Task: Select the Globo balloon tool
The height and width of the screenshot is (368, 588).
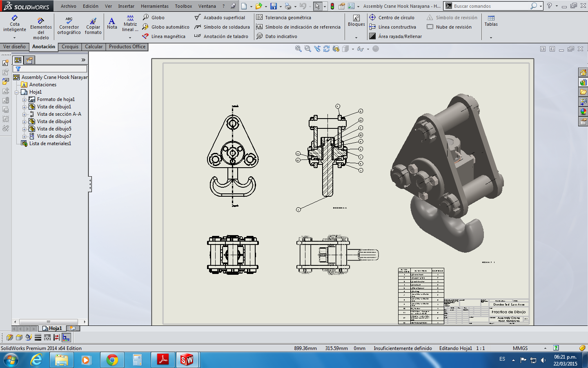Action: pyautogui.click(x=154, y=18)
